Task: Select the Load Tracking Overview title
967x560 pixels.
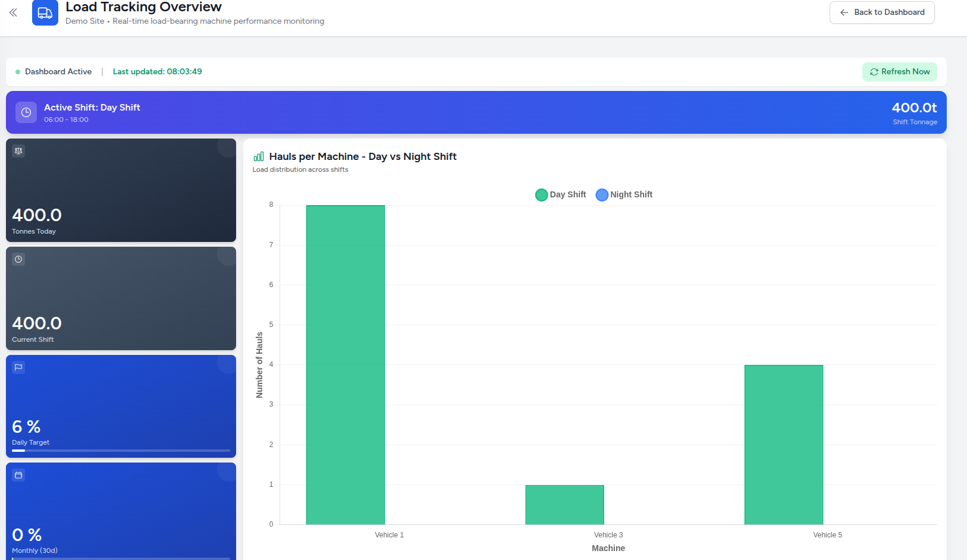Action: [x=144, y=7]
